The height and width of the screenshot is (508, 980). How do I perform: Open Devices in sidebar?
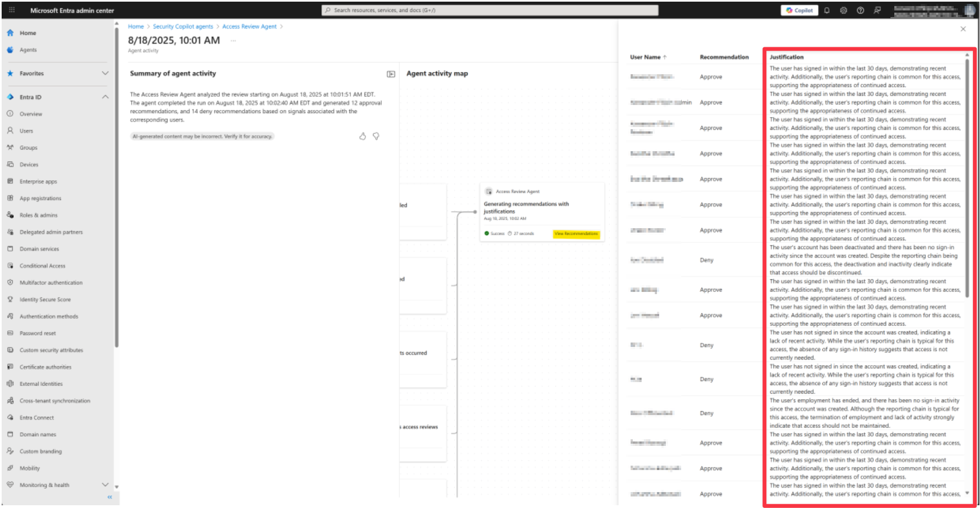[29, 164]
